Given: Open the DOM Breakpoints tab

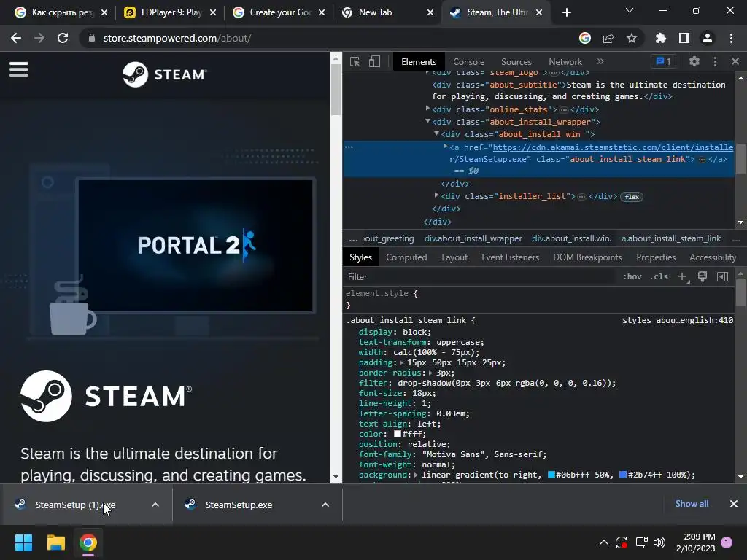Looking at the screenshot, I should point(587,257).
